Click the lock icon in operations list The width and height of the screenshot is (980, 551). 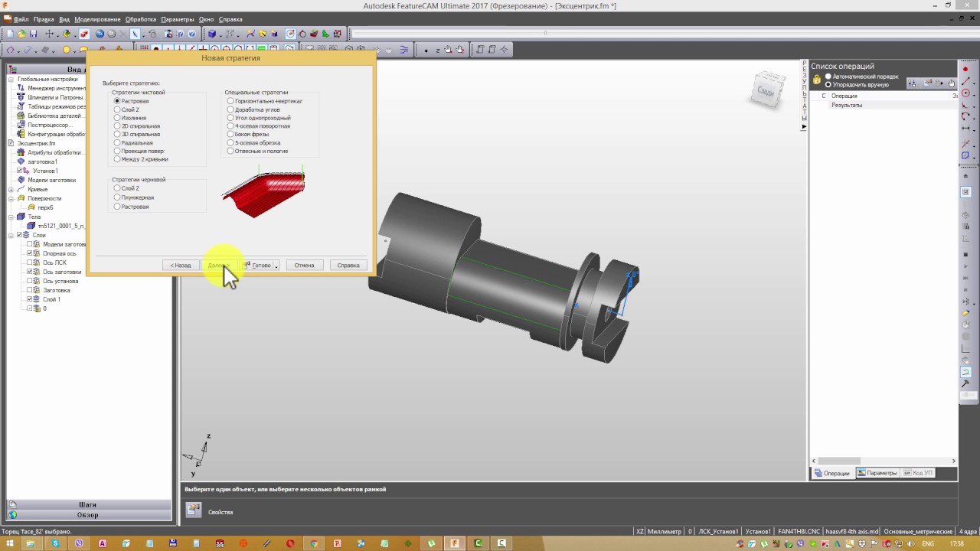[817, 80]
